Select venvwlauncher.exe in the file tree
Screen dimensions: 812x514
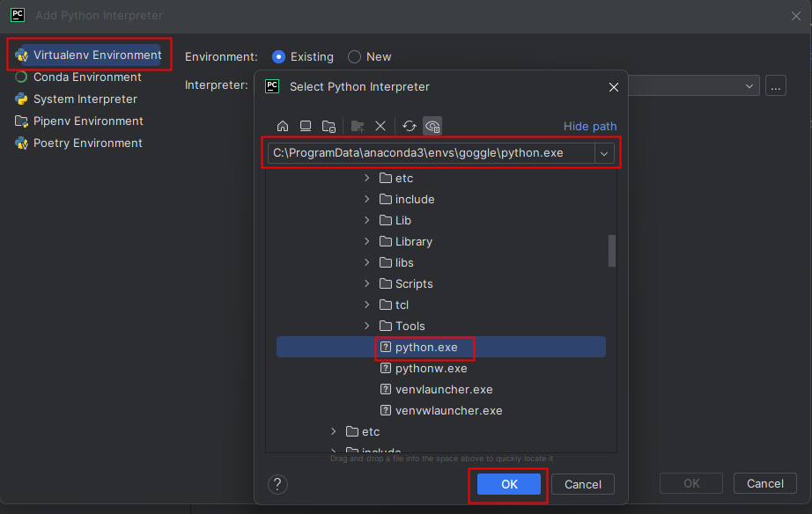pyautogui.click(x=448, y=410)
